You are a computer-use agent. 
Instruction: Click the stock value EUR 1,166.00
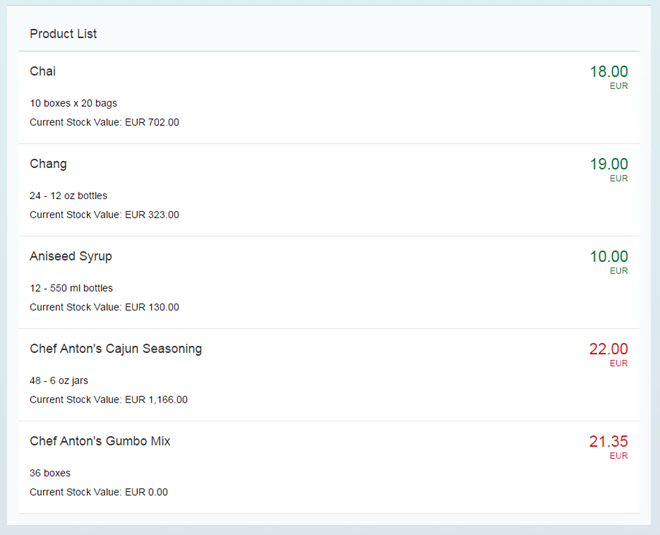click(x=108, y=400)
